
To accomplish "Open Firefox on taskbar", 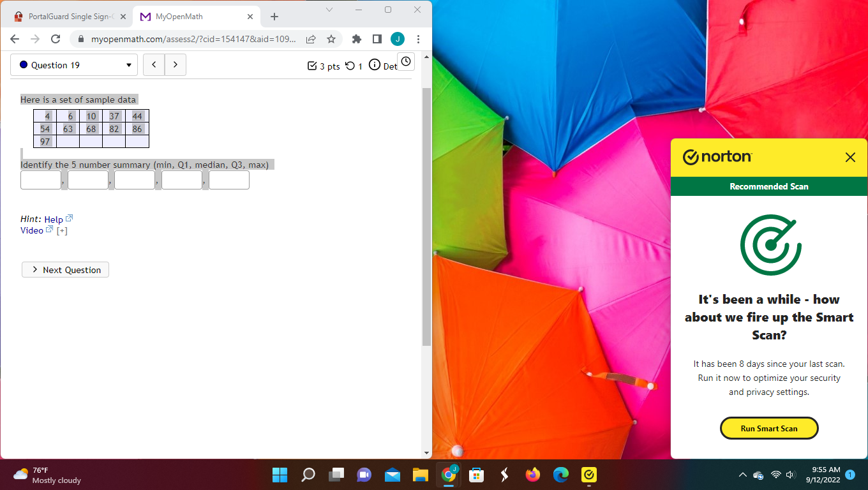I will coord(532,475).
